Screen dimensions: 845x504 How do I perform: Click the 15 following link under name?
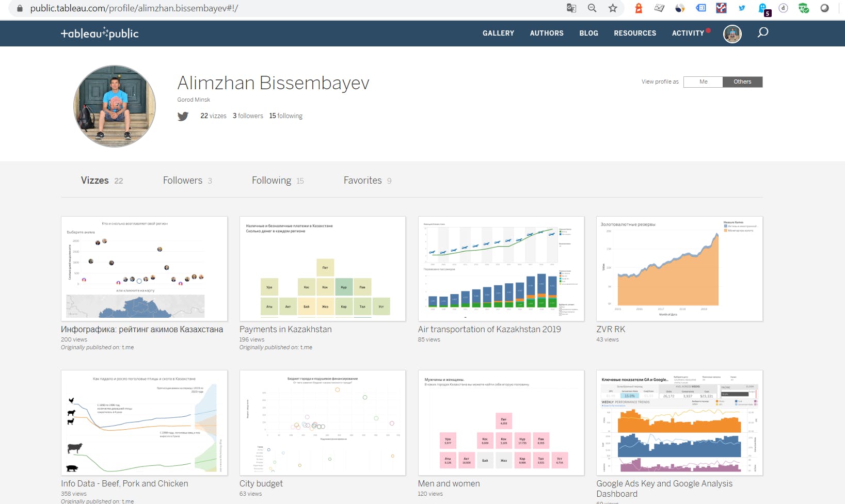tap(285, 116)
